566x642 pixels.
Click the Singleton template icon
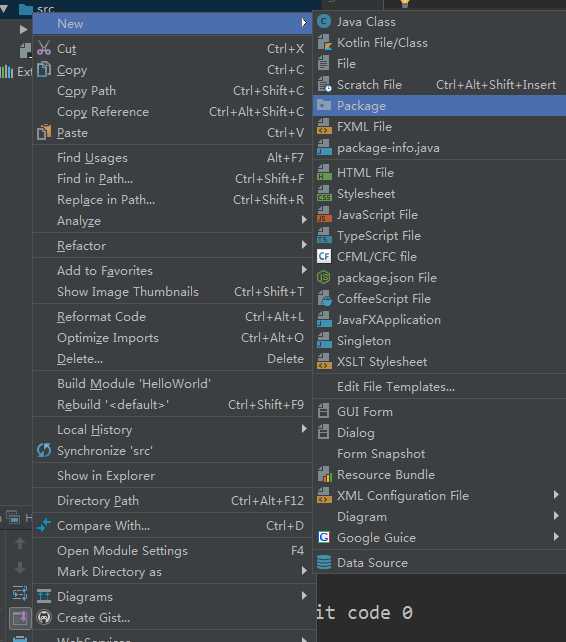(324, 341)
